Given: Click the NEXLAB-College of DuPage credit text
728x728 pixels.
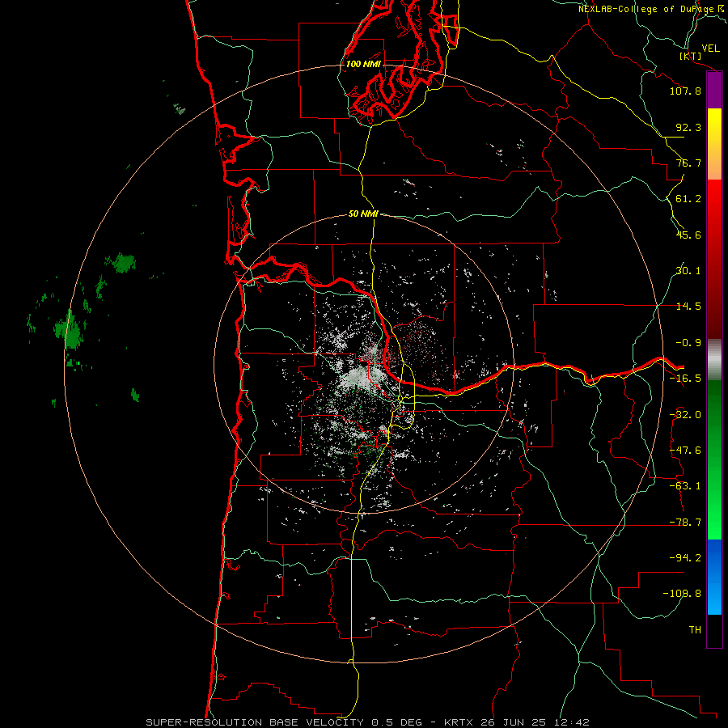Looking at the screenshot, I should (646, 9).
